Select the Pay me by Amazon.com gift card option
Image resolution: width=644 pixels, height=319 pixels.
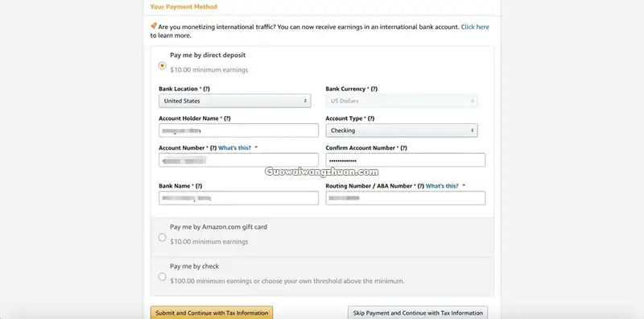(x=163, y=237)
